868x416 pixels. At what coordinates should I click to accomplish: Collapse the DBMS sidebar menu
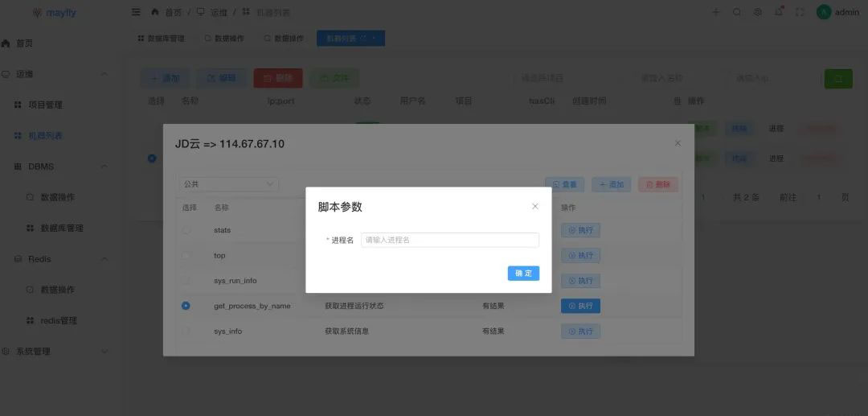104,167
